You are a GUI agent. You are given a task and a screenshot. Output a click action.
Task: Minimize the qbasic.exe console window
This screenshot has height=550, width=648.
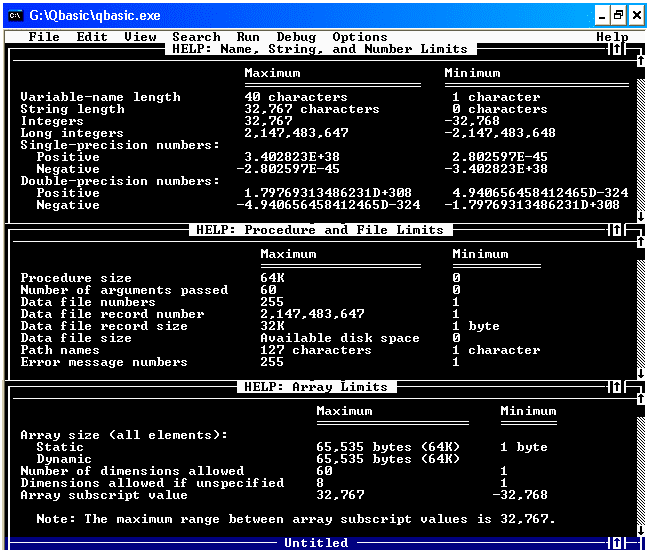[x=602, y=16]
